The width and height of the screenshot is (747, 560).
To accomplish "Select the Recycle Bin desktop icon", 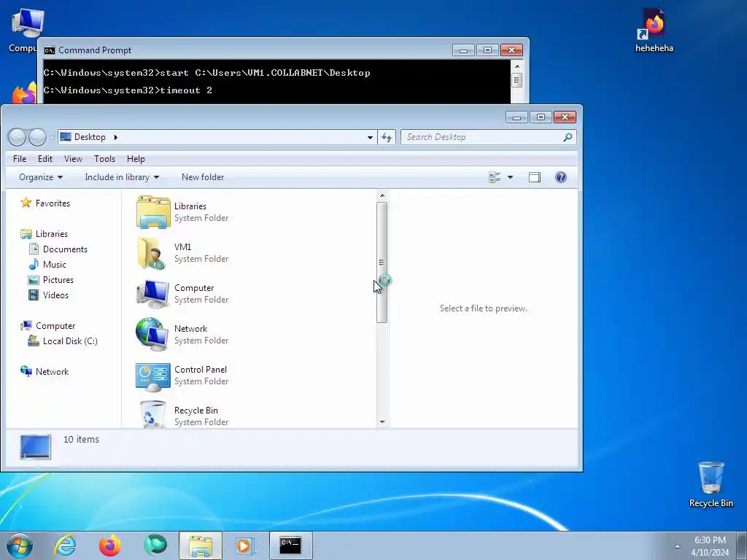I will tap(711, 484).
